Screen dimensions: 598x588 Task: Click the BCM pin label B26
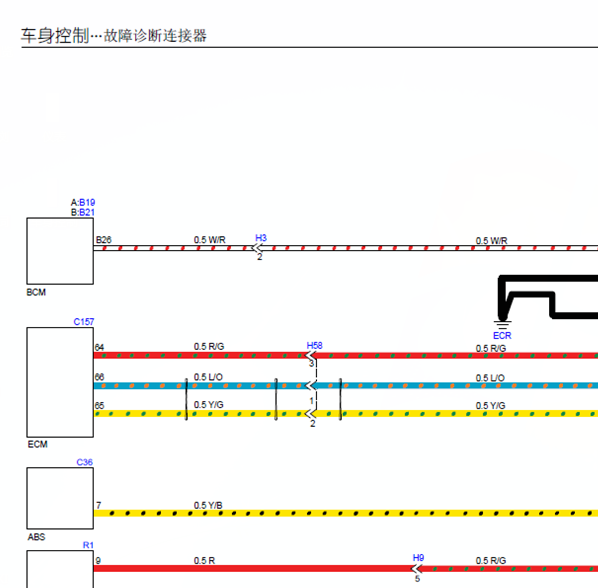103,240
